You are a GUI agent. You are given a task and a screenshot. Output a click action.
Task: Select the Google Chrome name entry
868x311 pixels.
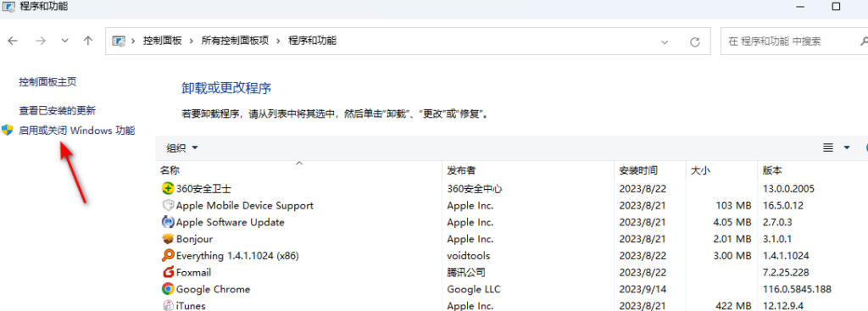(x=213, y=289)
